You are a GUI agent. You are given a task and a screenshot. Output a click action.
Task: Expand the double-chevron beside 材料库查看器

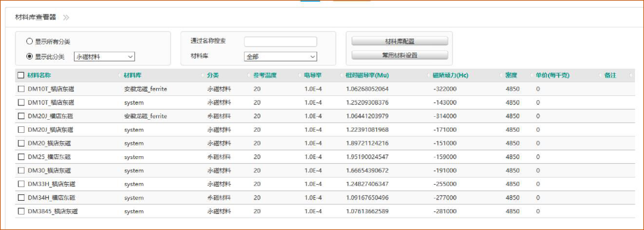[66, 18]
